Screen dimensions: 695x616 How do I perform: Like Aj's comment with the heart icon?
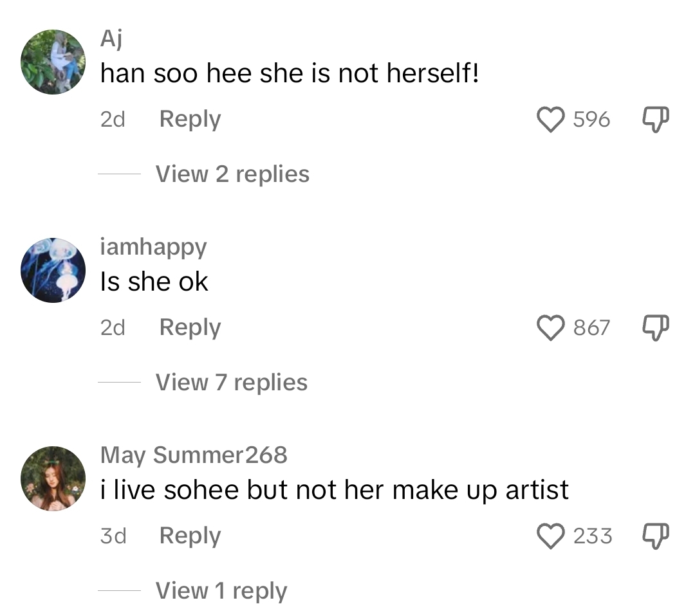550,119
